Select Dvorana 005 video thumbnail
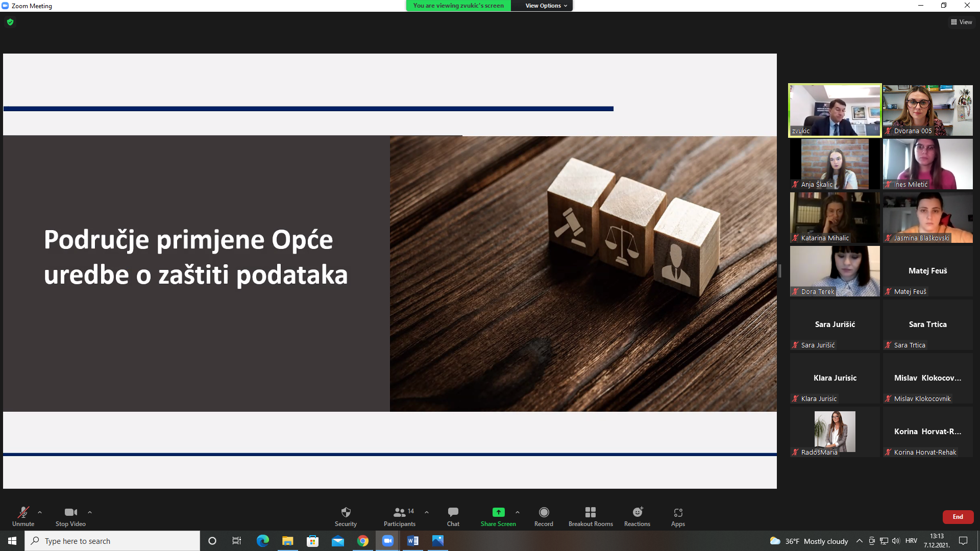Screen dimensions: 980x551 pos(928,110)
